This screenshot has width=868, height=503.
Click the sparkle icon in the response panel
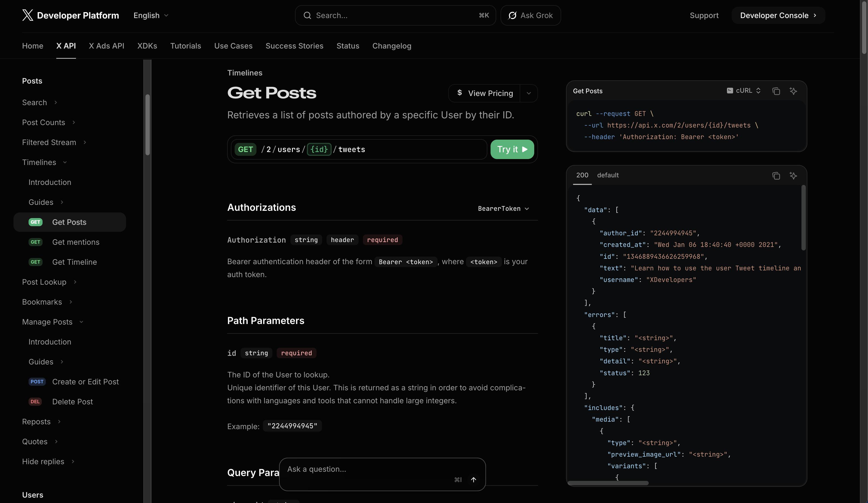click(x=793, y=176)
